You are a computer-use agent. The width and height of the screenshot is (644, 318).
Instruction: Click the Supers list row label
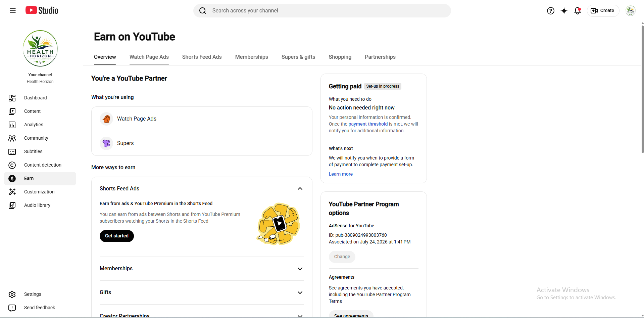click(125, 143)
